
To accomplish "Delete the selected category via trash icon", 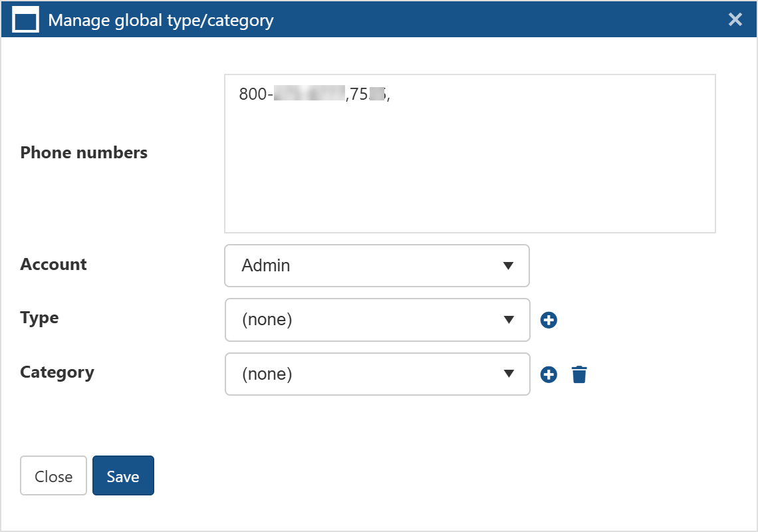I will [x=579, y=375].
